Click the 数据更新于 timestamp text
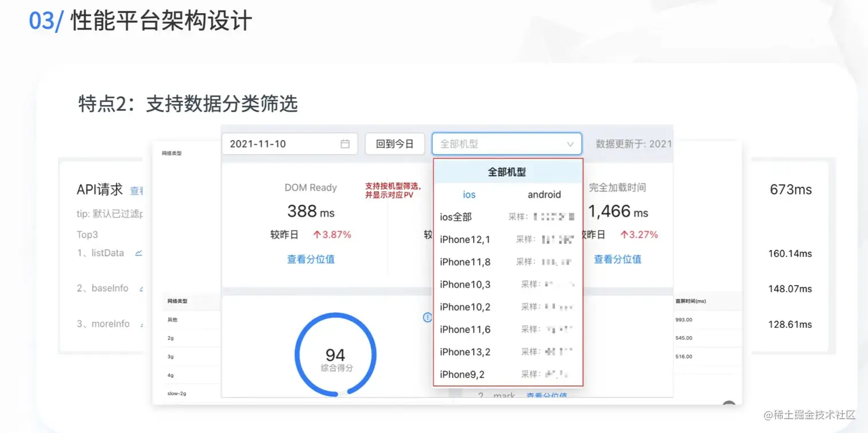The width and height of the screenshot is (868, 433). pyautogui.click(x=634, y=144)
